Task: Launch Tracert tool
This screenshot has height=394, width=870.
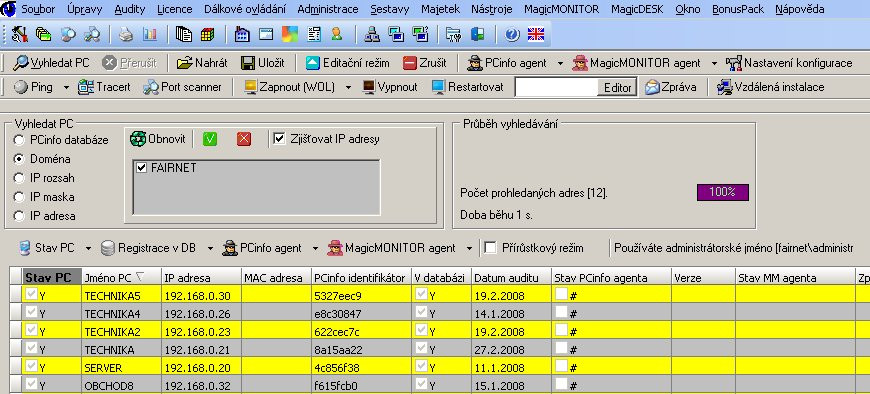Action: [104, 87]
